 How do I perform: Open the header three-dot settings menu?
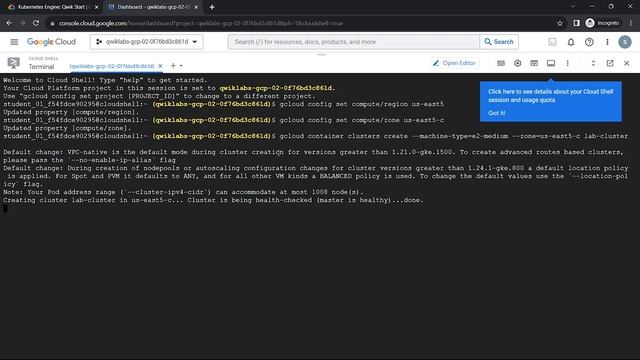(607, 42)
